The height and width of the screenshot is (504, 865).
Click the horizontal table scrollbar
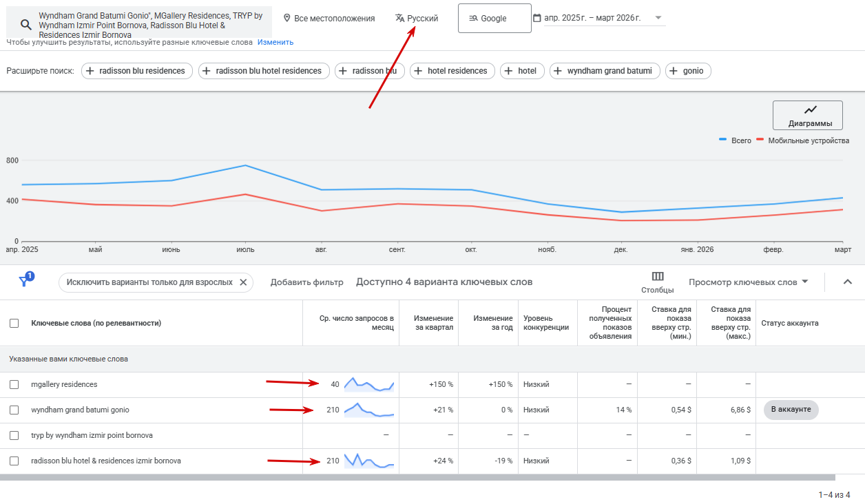pyautogui.click(x=417, y=476)
